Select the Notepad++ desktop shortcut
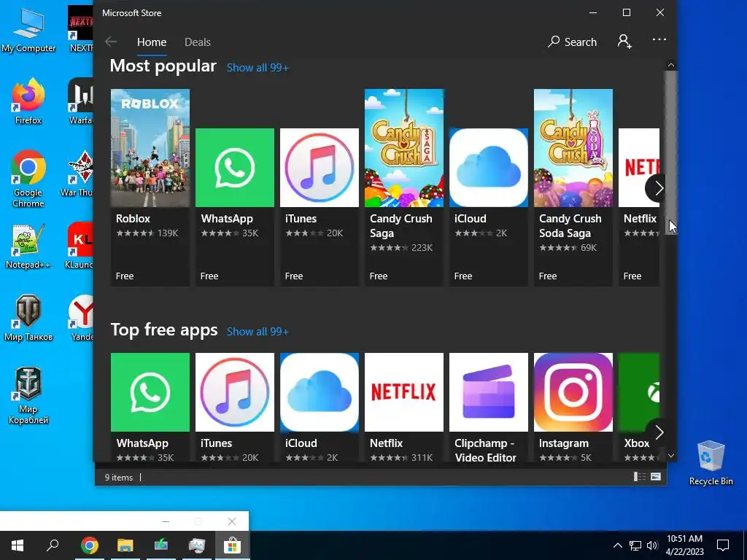 point(28,246)
